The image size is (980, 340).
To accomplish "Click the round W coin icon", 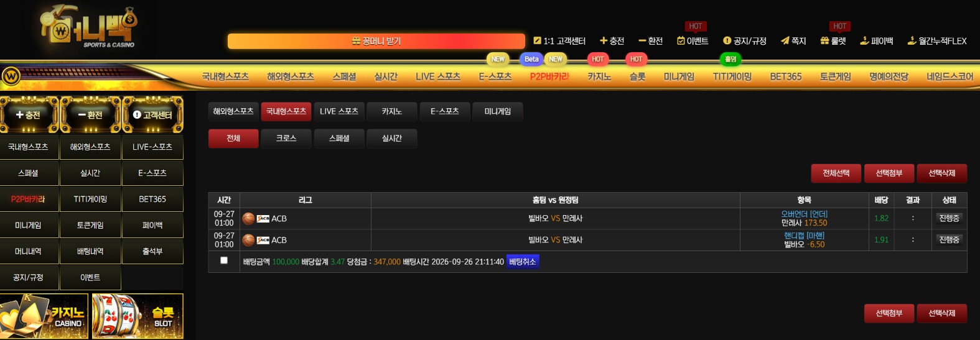I will click(11, 76).
